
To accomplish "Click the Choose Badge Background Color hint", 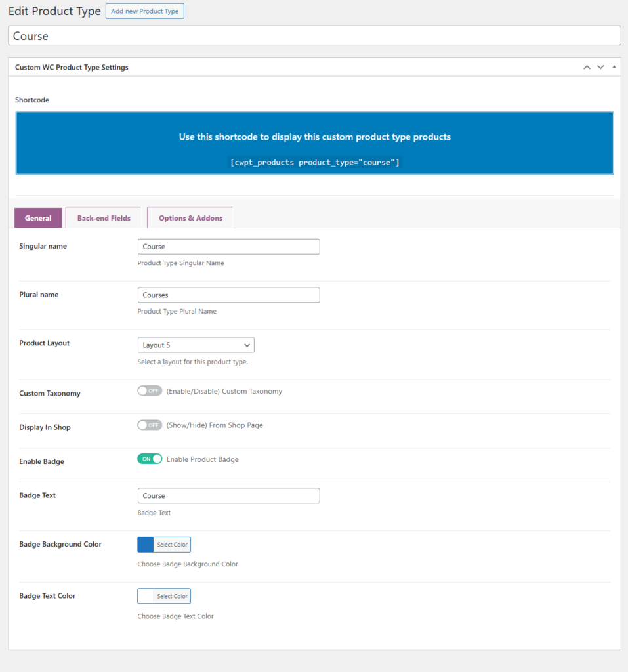I will [187, 564].
